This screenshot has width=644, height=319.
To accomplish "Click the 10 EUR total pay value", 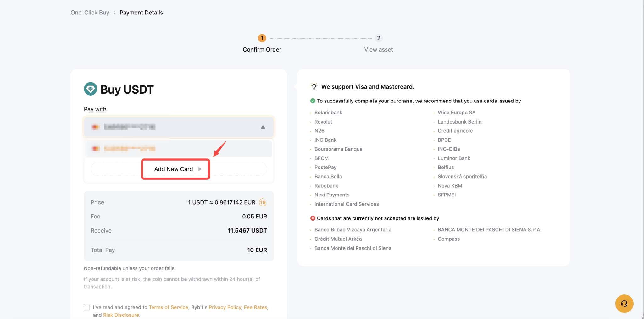I will pyautogui.click(x=257, y=250).
